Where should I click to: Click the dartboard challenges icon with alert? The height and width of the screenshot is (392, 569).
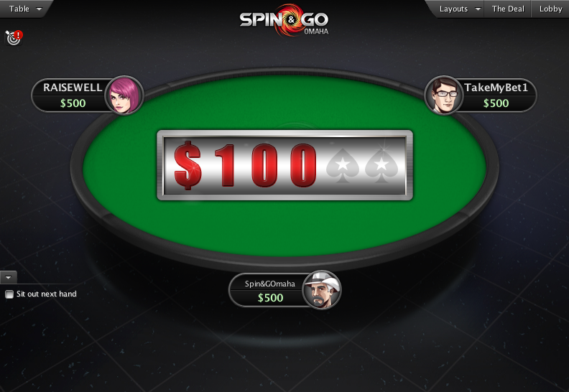(x=14, y=38)
